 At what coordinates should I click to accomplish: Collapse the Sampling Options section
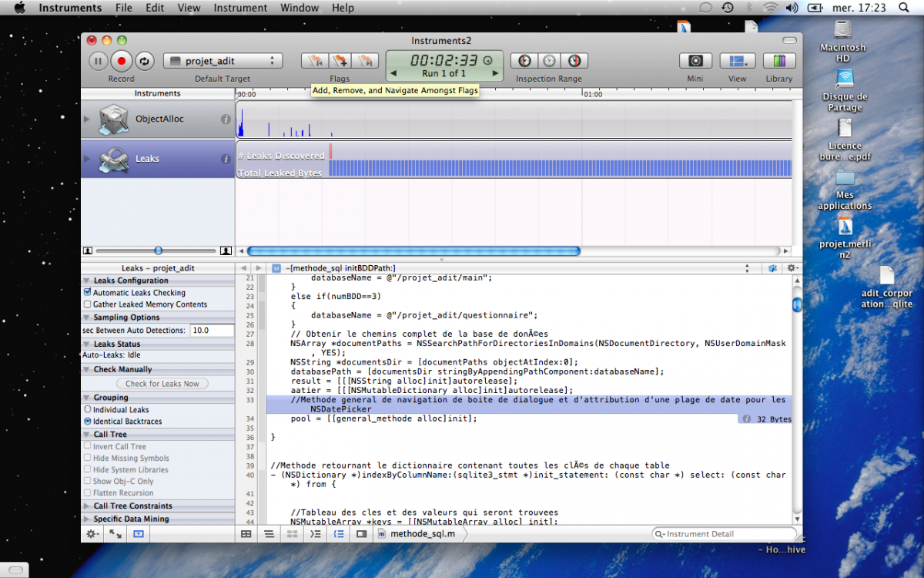coord(87,318)
